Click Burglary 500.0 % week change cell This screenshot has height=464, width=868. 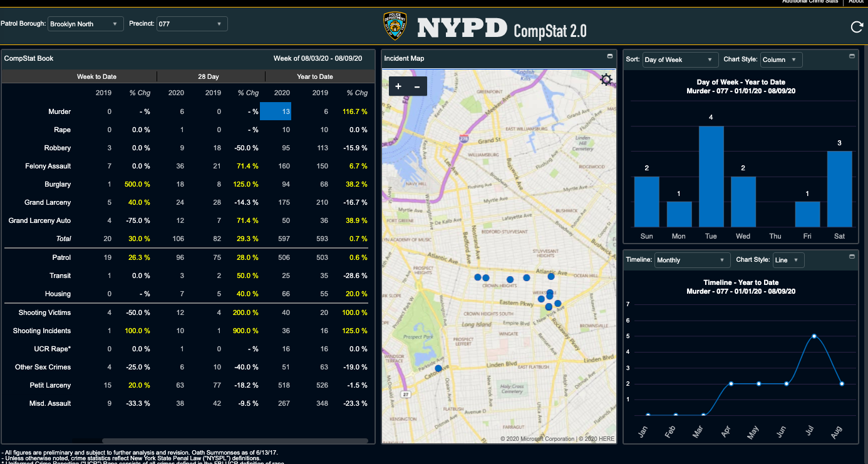click(137, 184)
